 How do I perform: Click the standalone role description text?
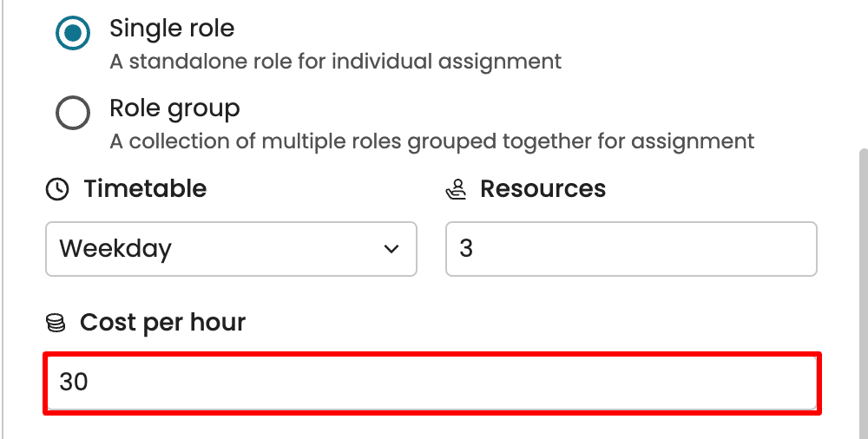tap(335, 62)
